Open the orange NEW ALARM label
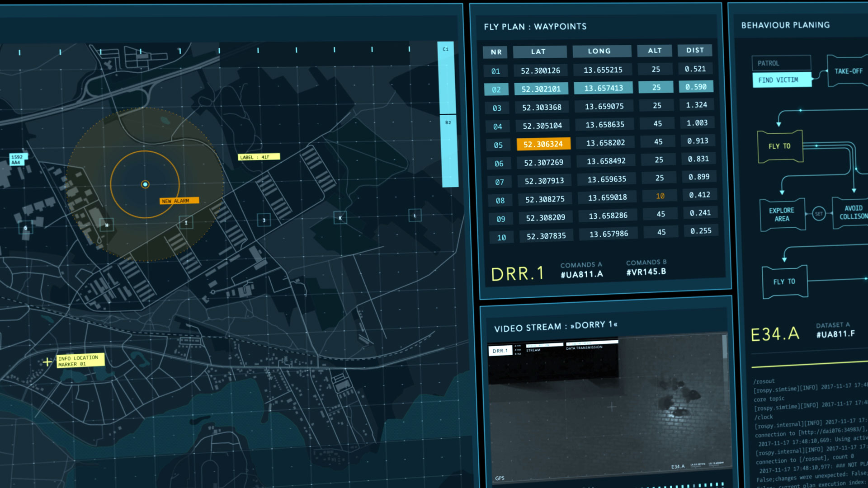The height and width of the screenshot is (488, 868). point(179,201)
